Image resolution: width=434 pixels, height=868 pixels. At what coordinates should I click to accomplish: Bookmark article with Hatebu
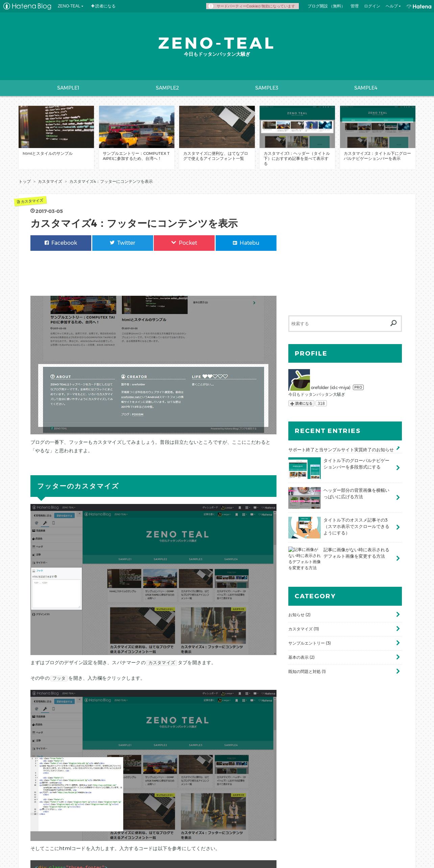click(246, 243)
